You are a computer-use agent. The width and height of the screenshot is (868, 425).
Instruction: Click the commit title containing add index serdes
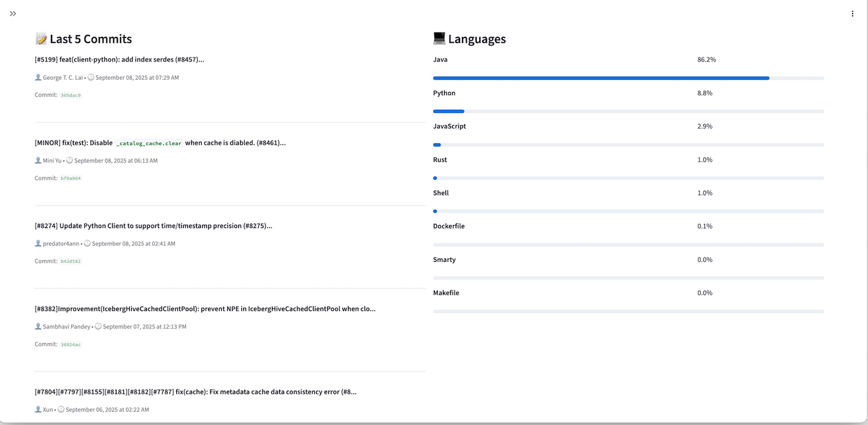click(119, 59)
